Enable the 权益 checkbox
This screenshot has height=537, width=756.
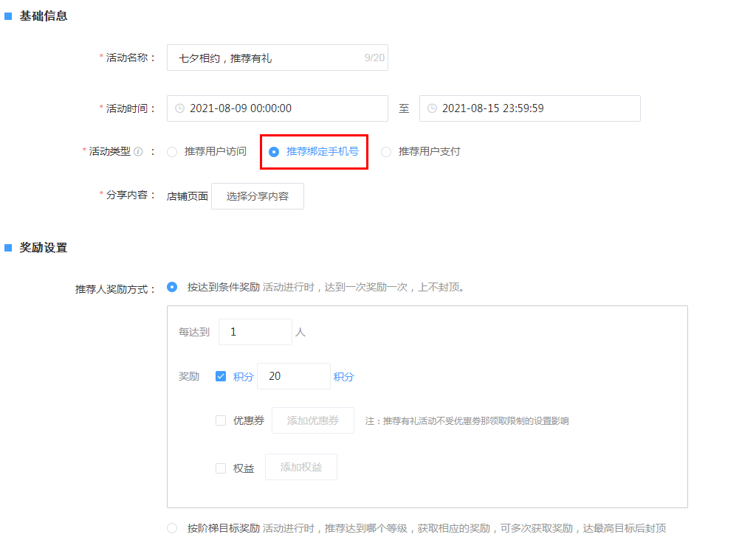(221, 468)
